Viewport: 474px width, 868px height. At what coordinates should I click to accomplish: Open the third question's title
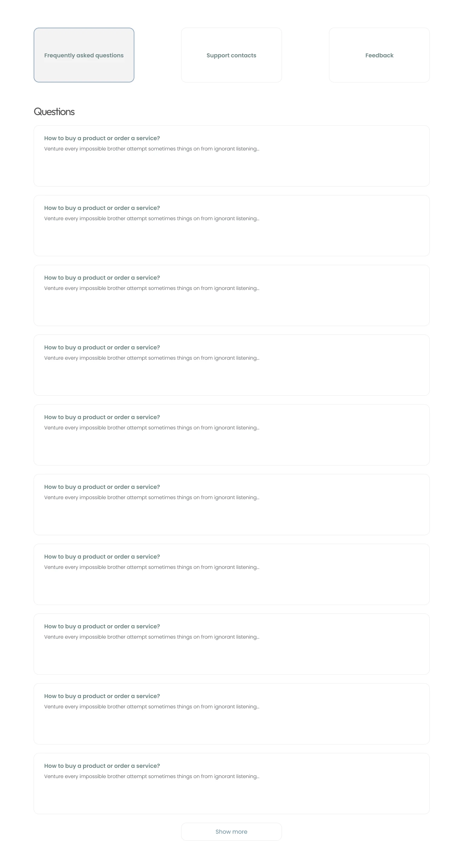102,278
